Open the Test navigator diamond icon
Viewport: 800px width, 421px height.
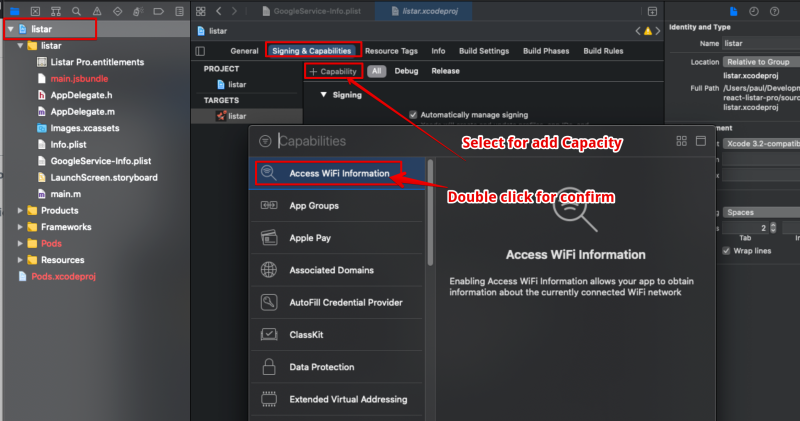click(117, 11)
